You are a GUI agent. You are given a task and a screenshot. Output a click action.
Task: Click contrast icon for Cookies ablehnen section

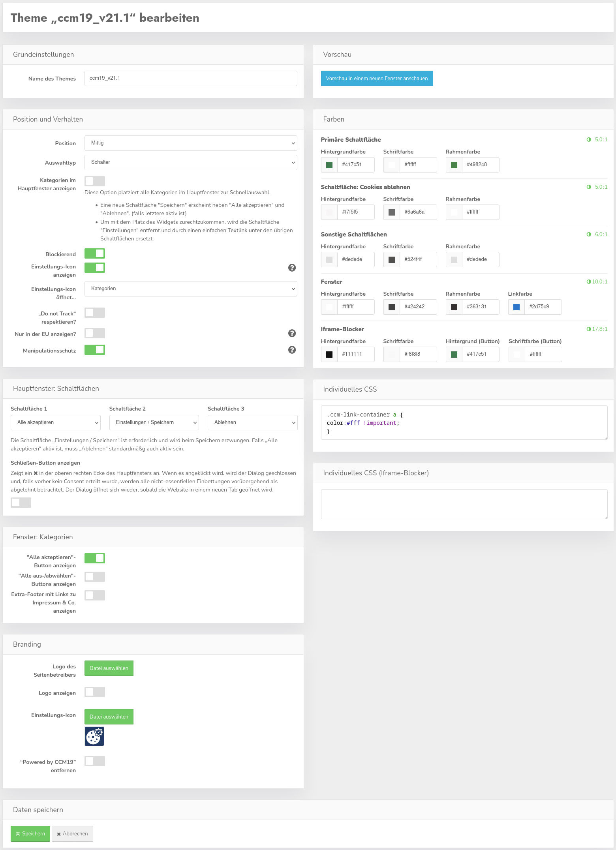point(589,187)
